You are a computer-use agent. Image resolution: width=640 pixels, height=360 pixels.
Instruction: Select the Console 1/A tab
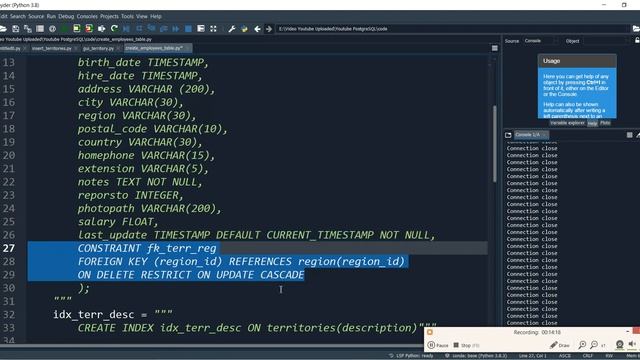tap(531, 135)
